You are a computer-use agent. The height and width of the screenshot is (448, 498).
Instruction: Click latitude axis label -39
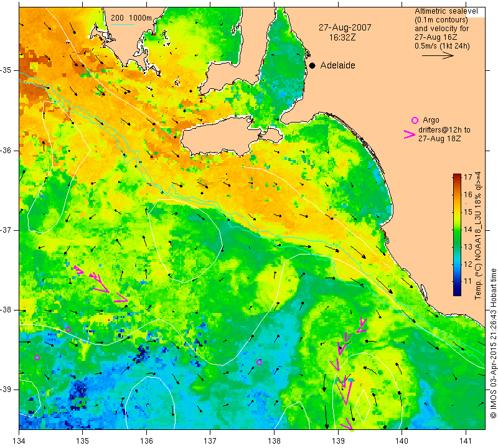tap(6, 390)
